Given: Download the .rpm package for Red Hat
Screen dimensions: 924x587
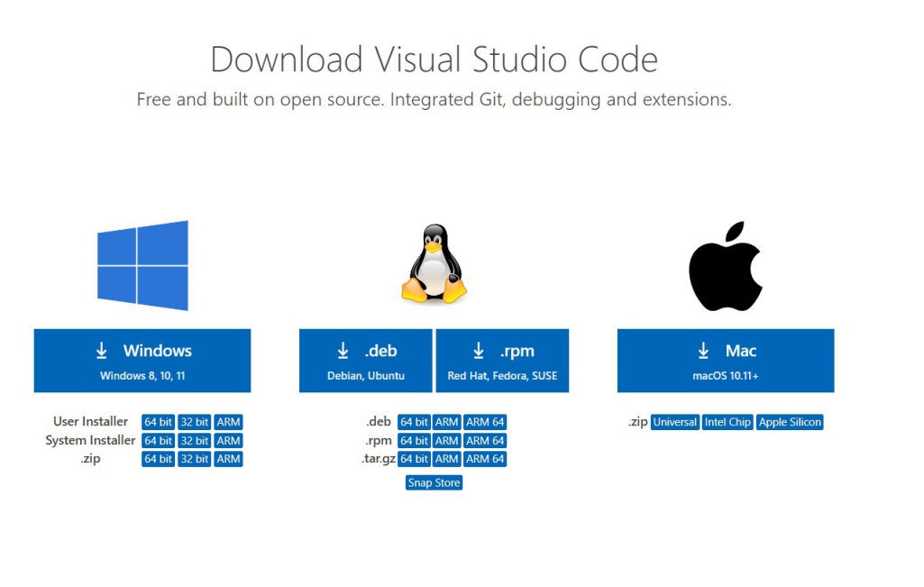Looking at the screenshot, I should click(x=502, y=361).
